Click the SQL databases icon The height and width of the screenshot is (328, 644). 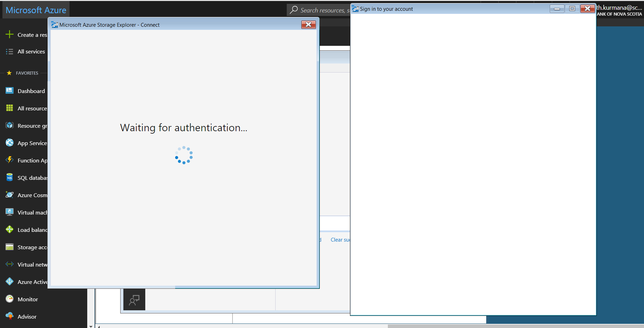pos(9,177)
